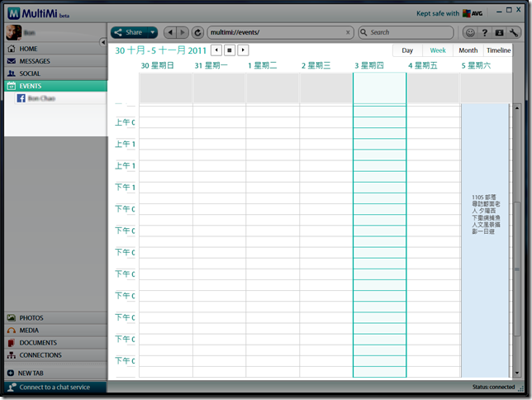The width and height of the screenshot is (532, 400).
Task: Clear the address bar with the X icon
Action: [x=348, y=32]
